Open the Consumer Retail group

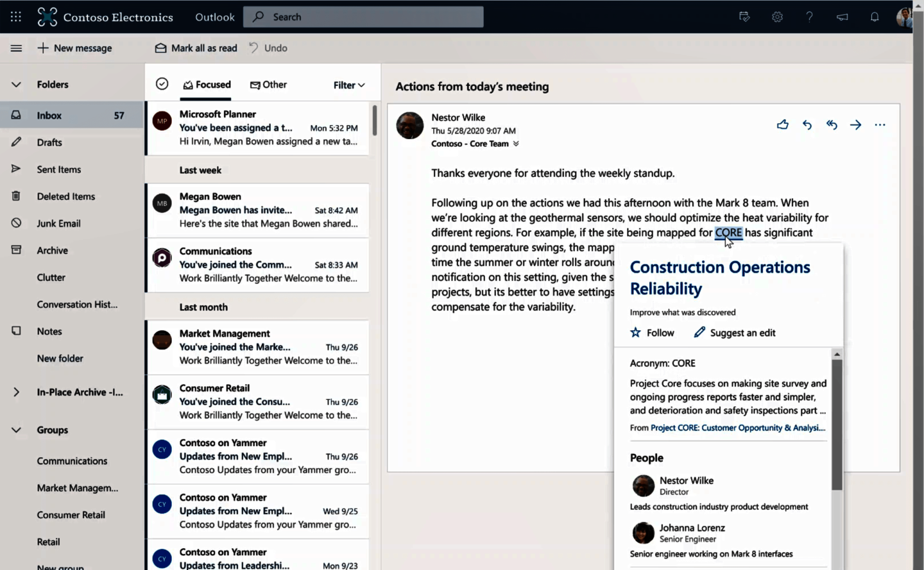coord(72,515)
